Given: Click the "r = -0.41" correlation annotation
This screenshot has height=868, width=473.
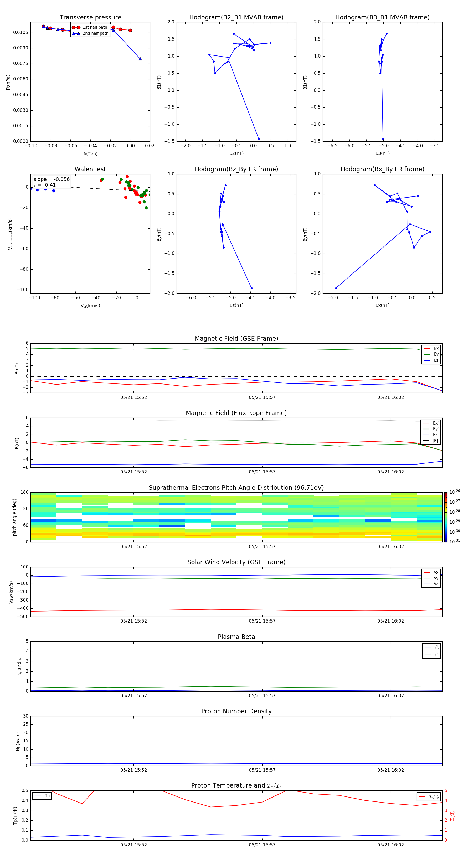Looking at the screenshot, I should pos(45,185).
